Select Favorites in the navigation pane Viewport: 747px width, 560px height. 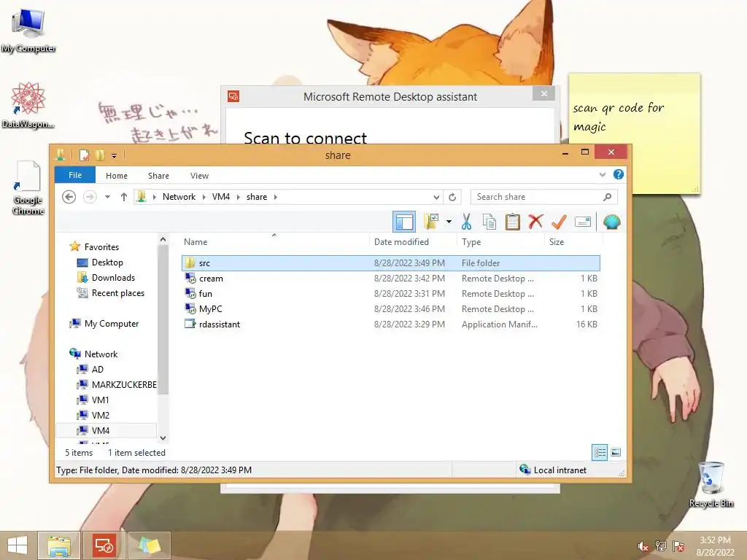(94, 246)
